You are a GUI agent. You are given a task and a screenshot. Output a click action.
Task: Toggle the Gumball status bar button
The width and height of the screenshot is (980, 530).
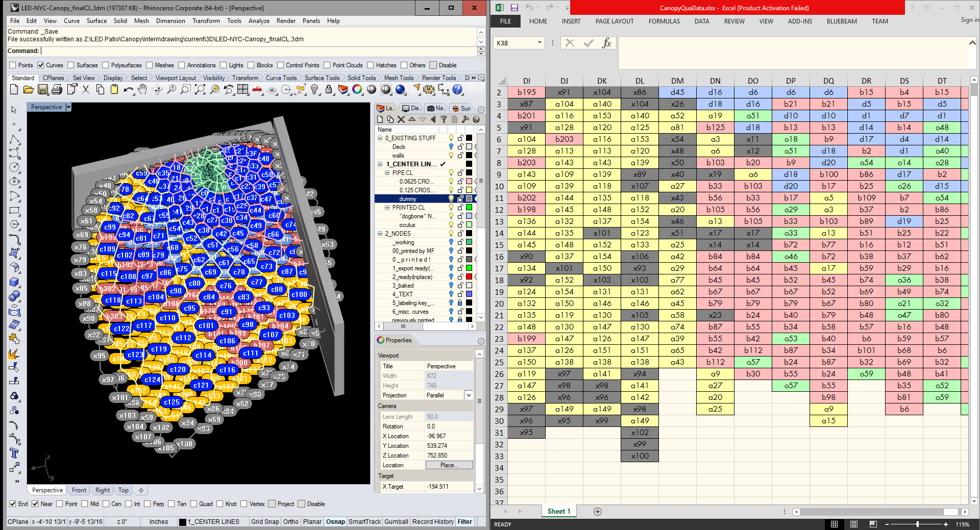click(396, 522)
